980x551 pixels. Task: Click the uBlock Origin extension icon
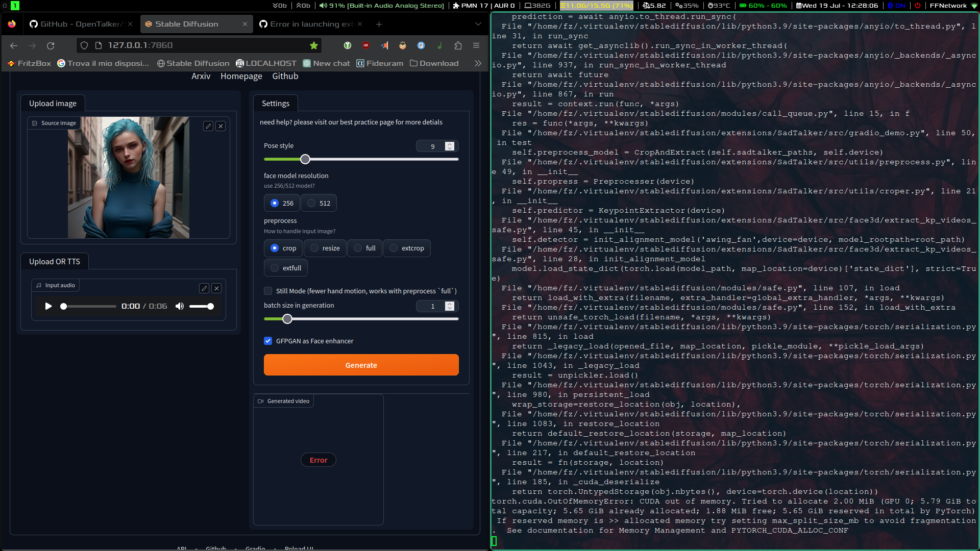pos(366,45)
